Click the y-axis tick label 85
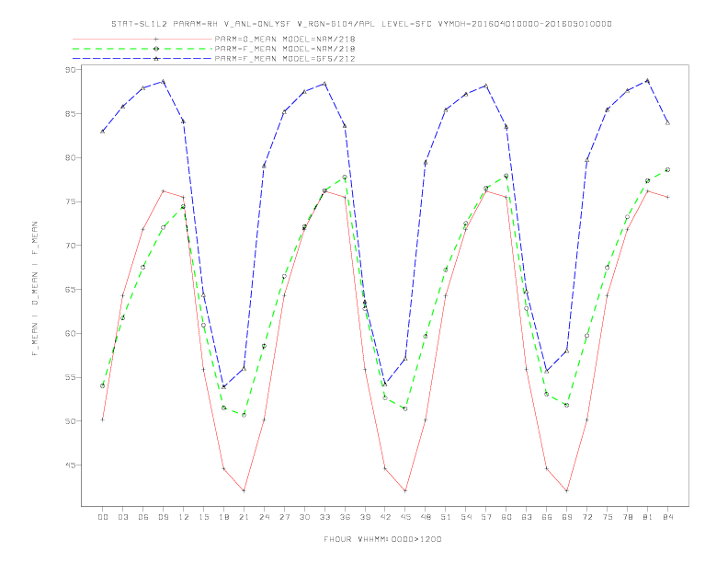Image resolution: width=728 pixels, height=563 pixels. tap(70, 114)
